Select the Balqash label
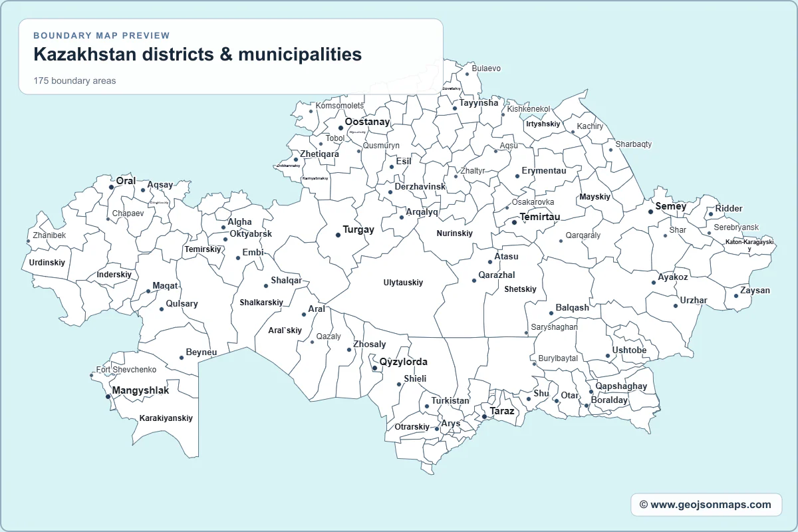 [x=572, y=308]
